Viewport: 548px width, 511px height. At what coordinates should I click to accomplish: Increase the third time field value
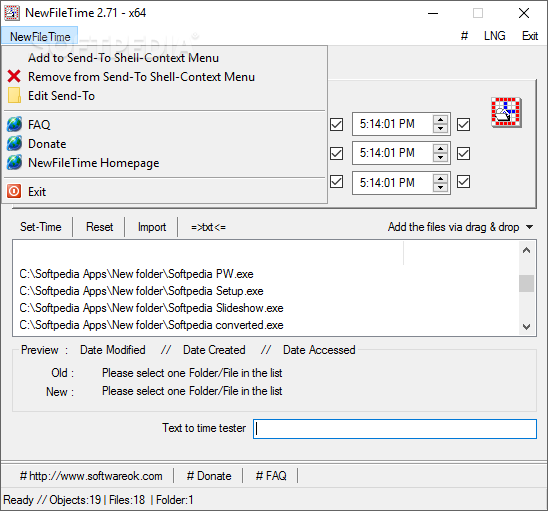440,178
